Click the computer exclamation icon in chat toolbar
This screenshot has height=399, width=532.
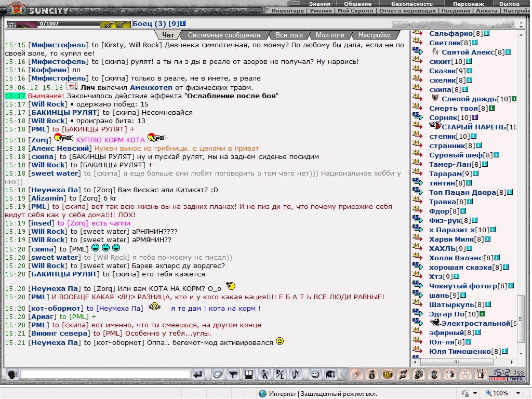(249, 375)
